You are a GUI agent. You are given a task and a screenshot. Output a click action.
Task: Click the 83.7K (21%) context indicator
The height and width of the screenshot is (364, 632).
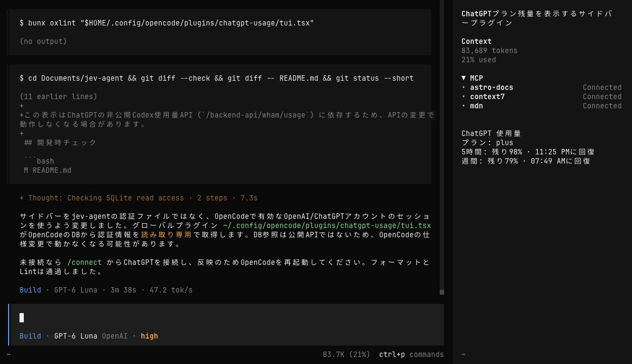346,355
